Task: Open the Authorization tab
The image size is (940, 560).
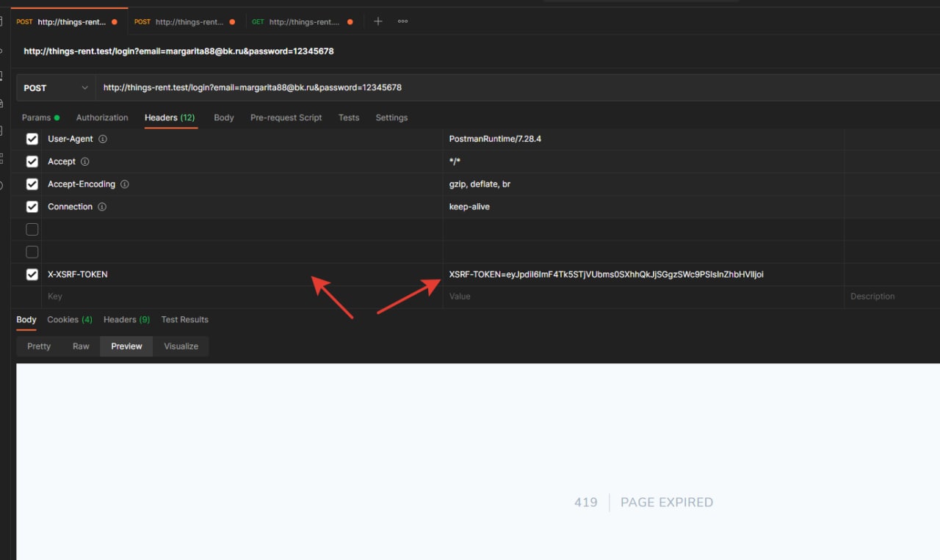Action: (x=102, y=117)
